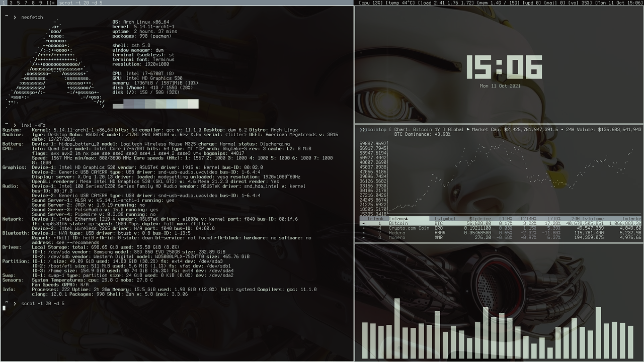
Task: Toggle the favorite star on Crypto.com Coin row
Action: point(363,228)
